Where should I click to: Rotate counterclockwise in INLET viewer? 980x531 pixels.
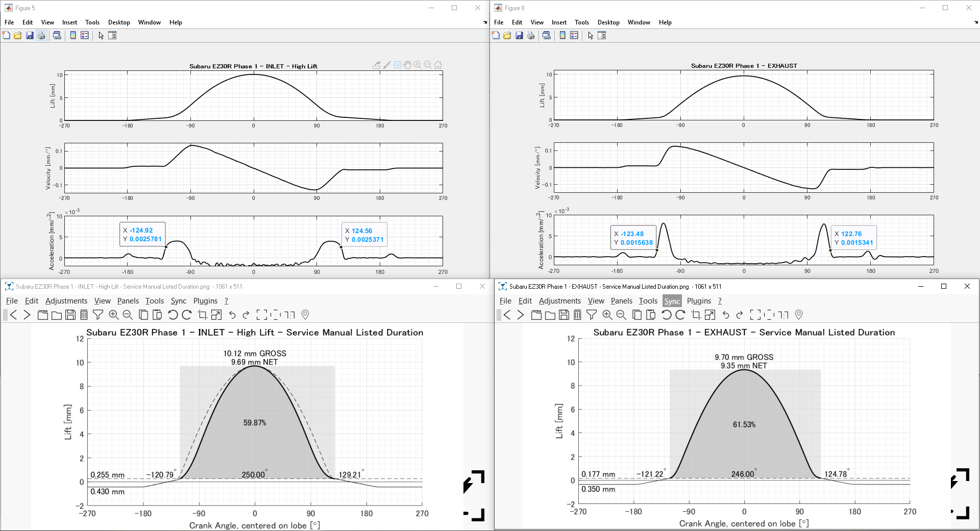pos(173,315)
